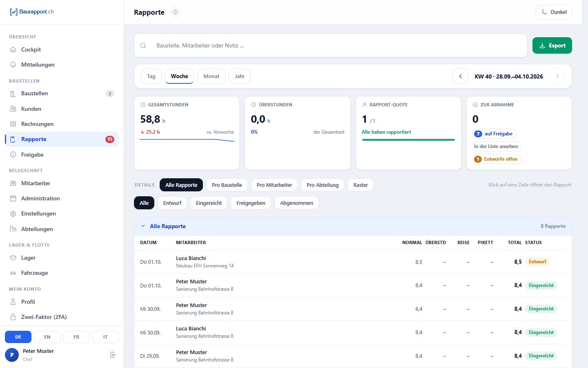
Task: Filter reports by Entwurf status
Action: (172, 203)
